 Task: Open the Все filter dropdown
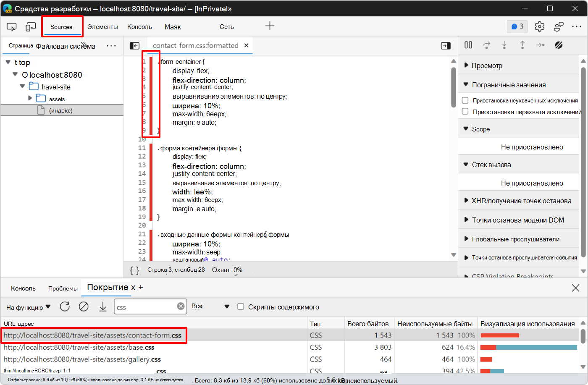210,306
